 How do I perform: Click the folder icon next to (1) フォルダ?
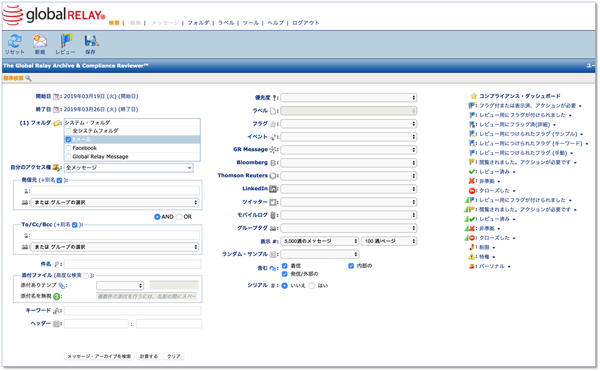[57, 123]
